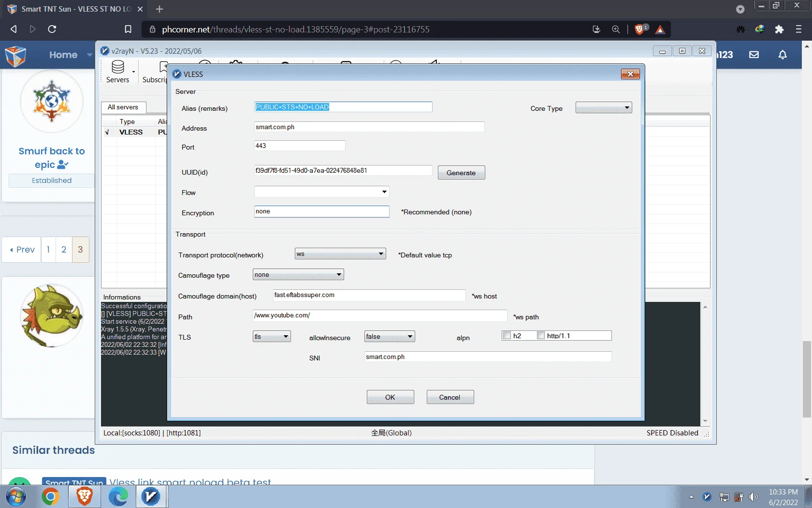Open the Core Type dropdown
The height and width of the screenshot is (508, 812).
click(x=604, y=107)
